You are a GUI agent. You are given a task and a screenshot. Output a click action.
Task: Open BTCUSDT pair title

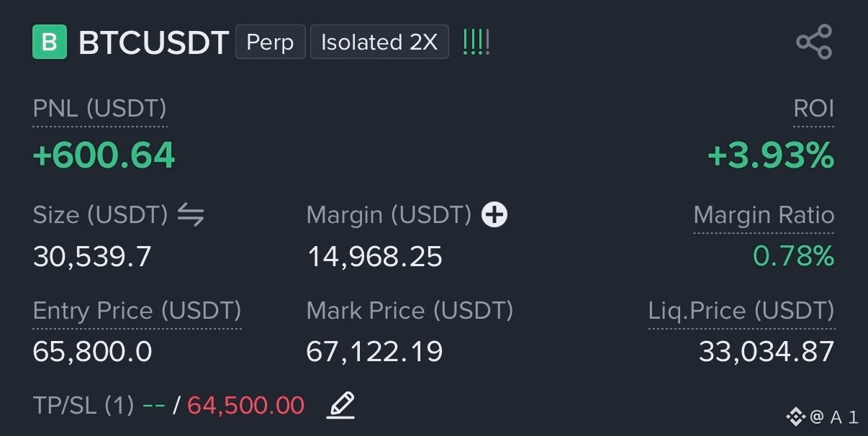(x=154, y=42)
